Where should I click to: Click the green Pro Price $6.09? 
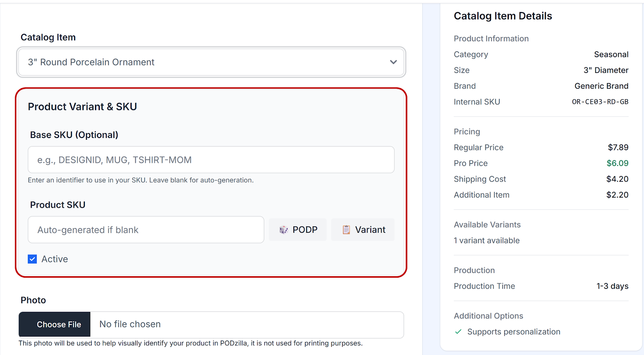click(x=617, y=163)
